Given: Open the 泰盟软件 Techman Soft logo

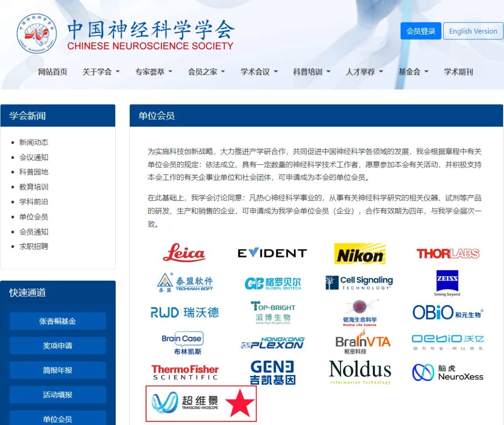Looking at the screenshot, I should point(185,283).
